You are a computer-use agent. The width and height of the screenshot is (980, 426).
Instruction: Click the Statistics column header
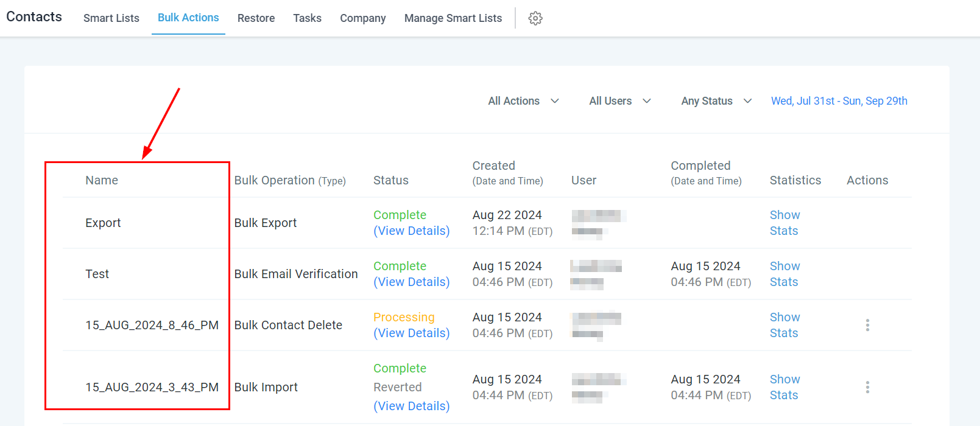pyautogui.click(x=795, y=180)
